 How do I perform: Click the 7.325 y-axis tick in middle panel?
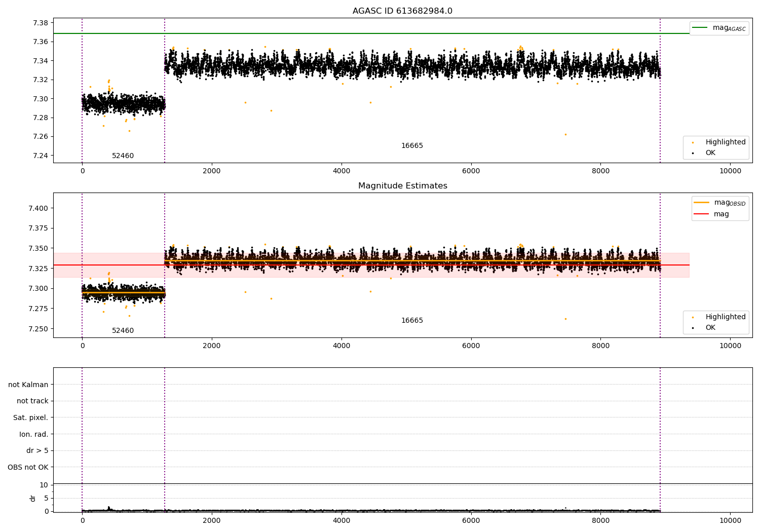pos(39,269)
